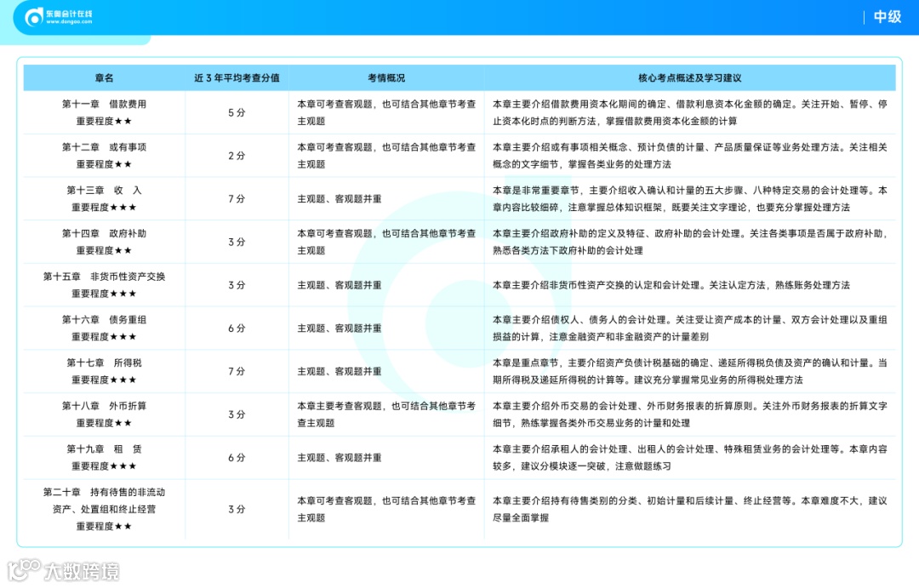
Task: Click 重要程度 stars under 所得税
Action: coord(105,380)
